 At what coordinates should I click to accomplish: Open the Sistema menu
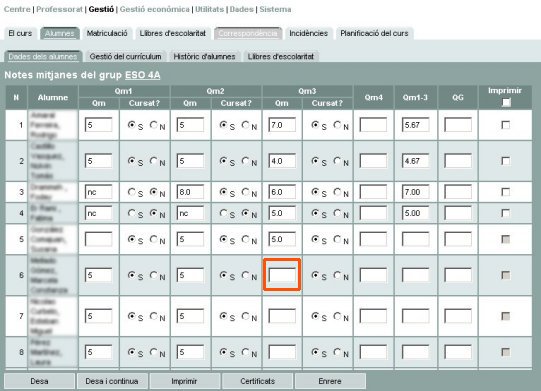pos(275,9)
